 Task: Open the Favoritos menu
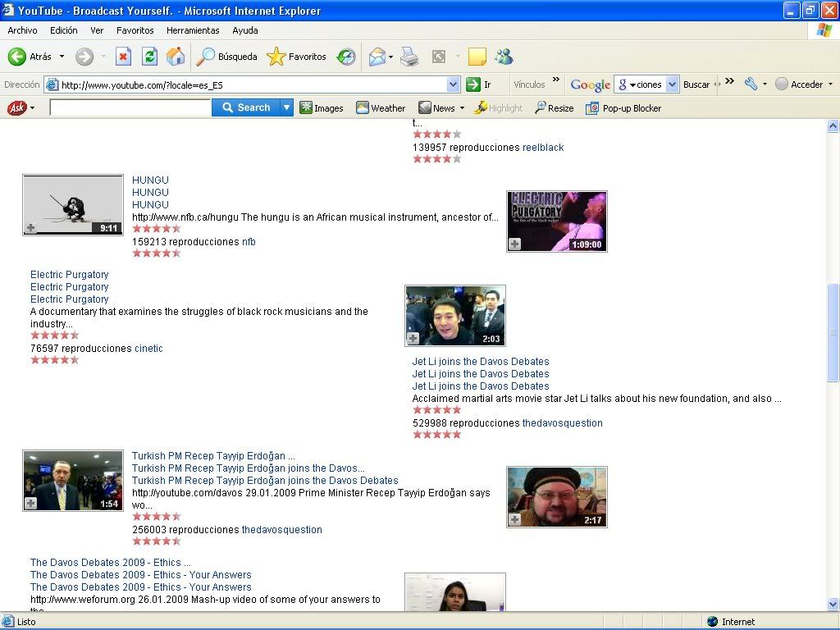(135, 30)
